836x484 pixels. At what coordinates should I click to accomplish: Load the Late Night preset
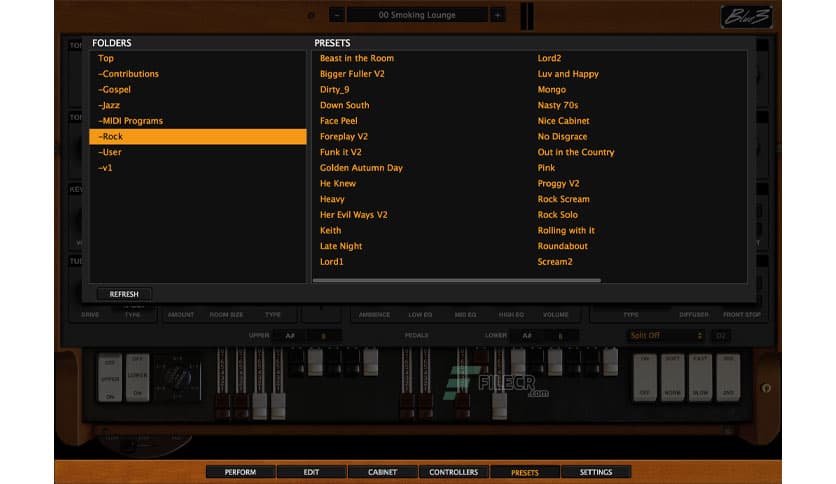[341, 246]
